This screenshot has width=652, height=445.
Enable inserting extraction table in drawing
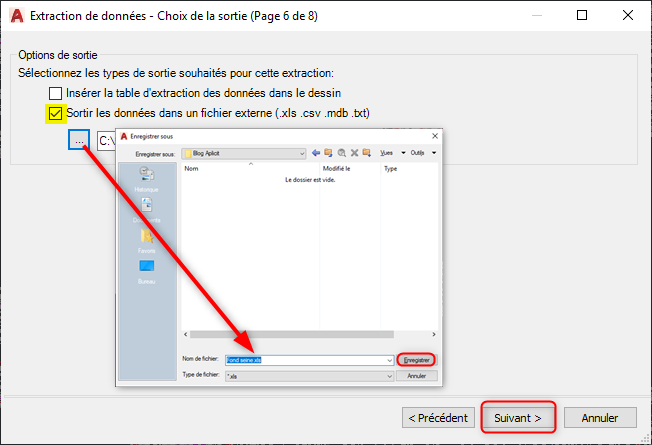click(56, 93)
